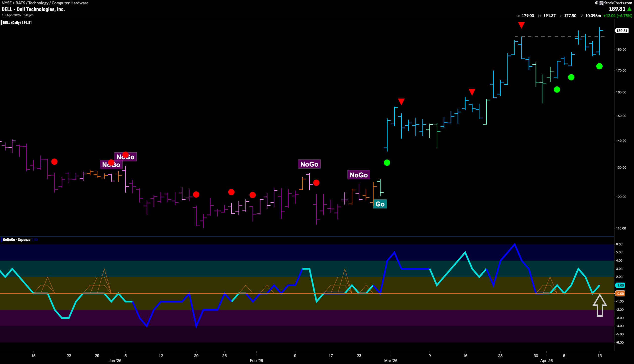The image size is (634, 364).
Task: Click the upper NoGo label near January 5
Action: [126, 157]
